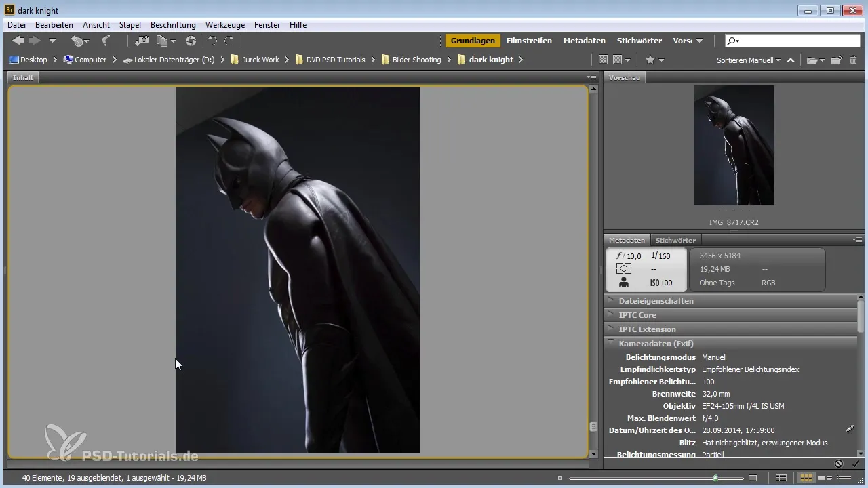Open the Stapel menu
Screen dimensions: 868x488
tap(130, 25)
